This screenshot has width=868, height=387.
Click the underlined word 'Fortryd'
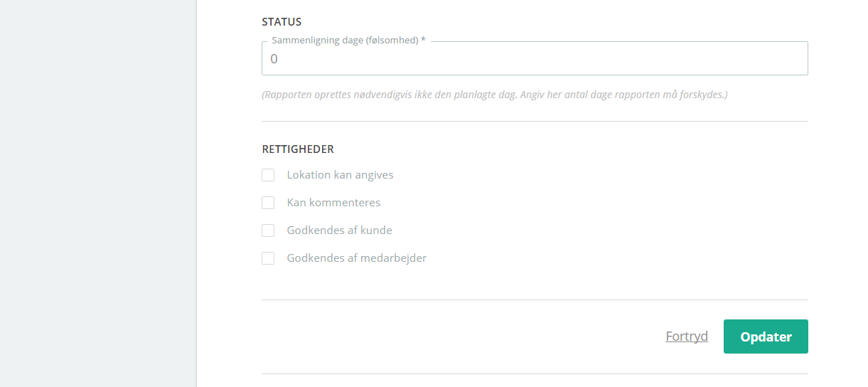point(687,336)
